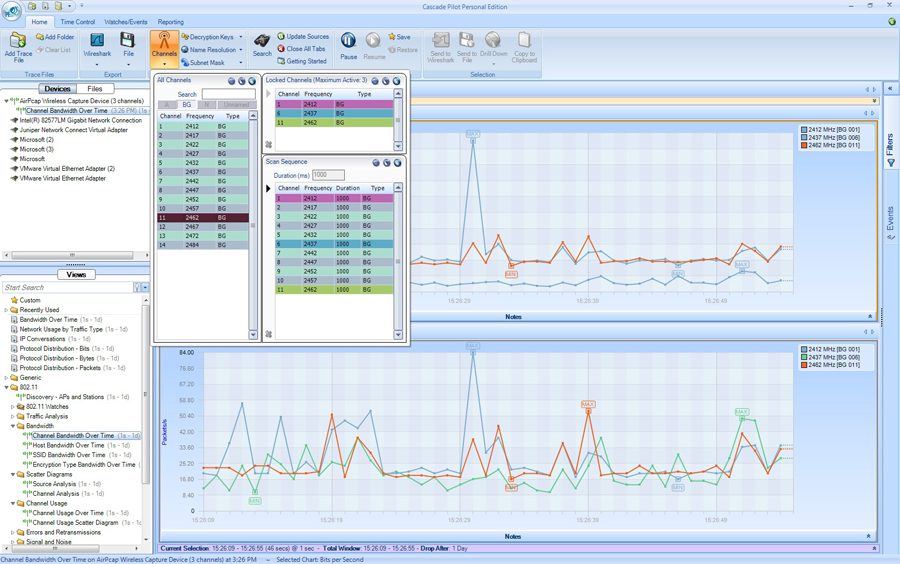The width and height of the screenshot is (900, 564).
Task: Collapse the AirPcap Wireless Capture Device node
Action: click(x=6, y=101)
